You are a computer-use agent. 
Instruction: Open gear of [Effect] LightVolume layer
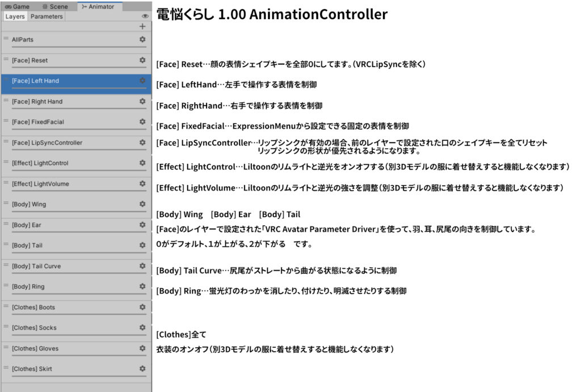pyautogui.click(x=142, y=183)
